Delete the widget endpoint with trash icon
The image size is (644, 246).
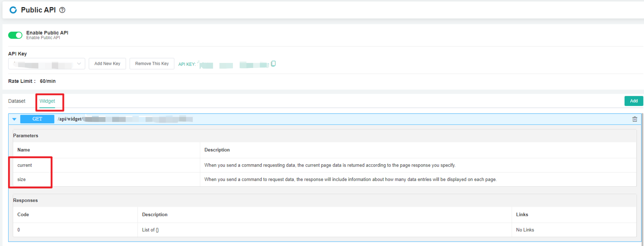[x=634, y=119]
